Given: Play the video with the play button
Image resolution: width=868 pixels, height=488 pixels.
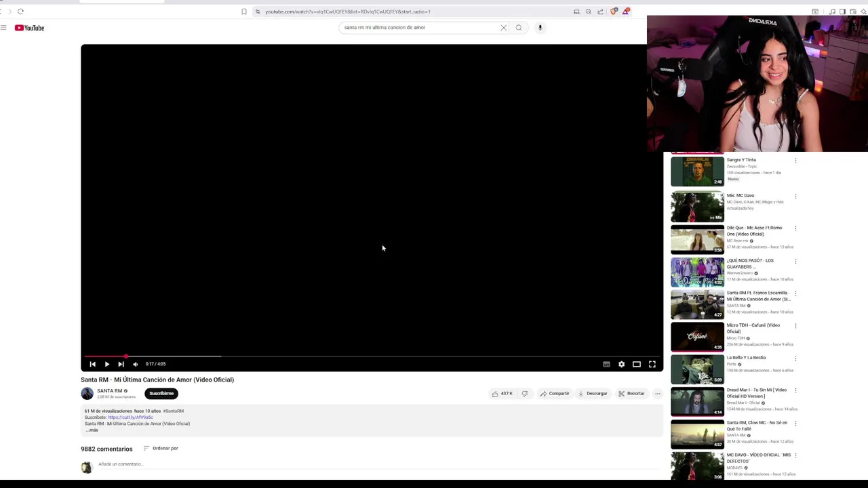Looking at the screenshot, I should (x=106, y=364).
